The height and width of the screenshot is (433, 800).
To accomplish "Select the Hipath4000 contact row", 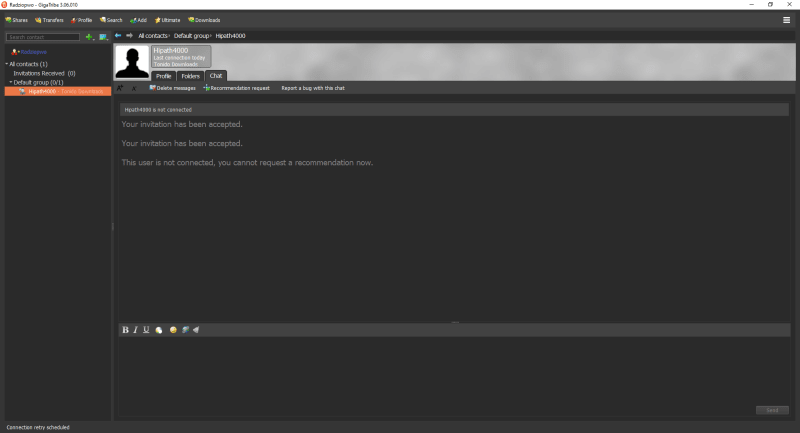I will pyautogui.click(x=58, y=91).
